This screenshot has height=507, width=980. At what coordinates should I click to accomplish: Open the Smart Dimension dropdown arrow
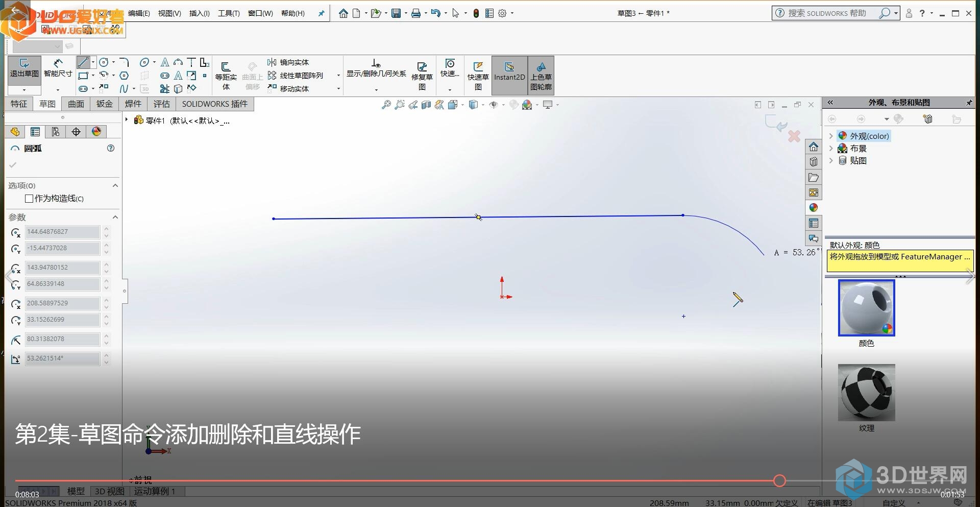click(x=58, y=90)
